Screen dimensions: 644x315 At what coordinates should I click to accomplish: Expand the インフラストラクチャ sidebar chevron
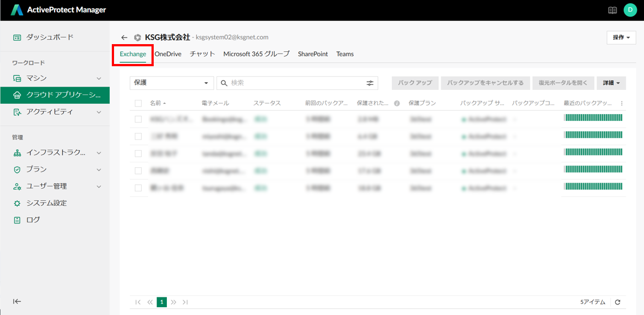99,153
